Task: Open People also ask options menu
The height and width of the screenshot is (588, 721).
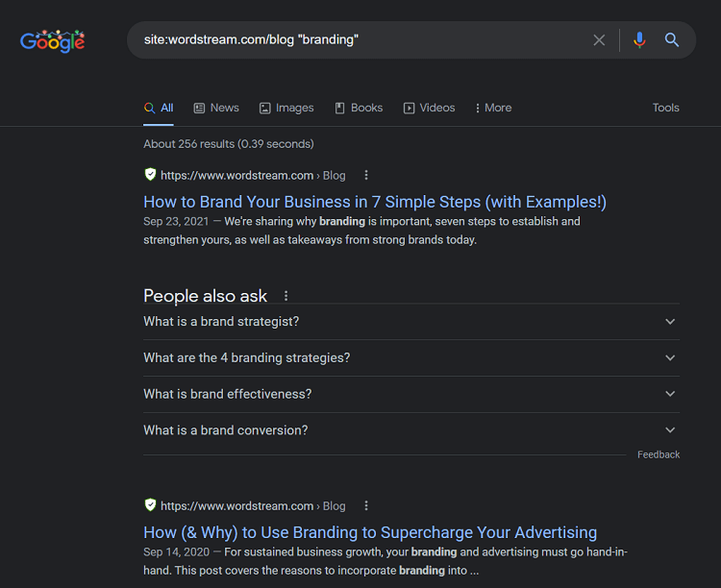Action: click(286, 296)
